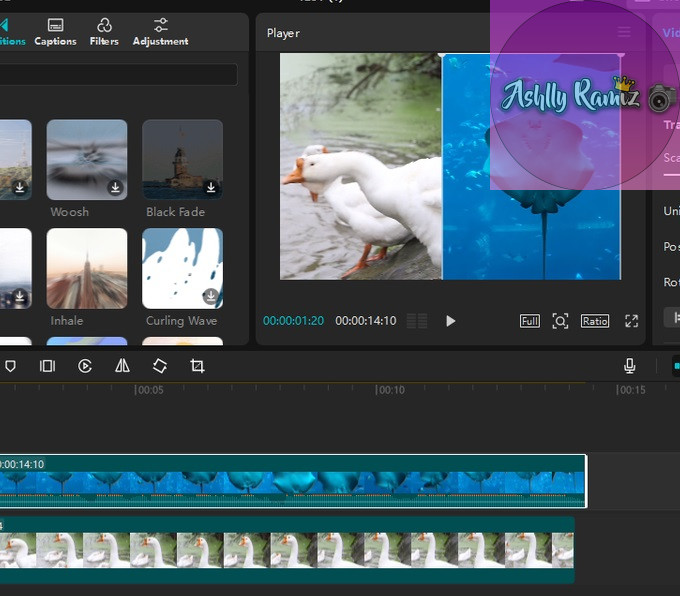
Task: Download the Curling Wave transition
Action: 211,296
